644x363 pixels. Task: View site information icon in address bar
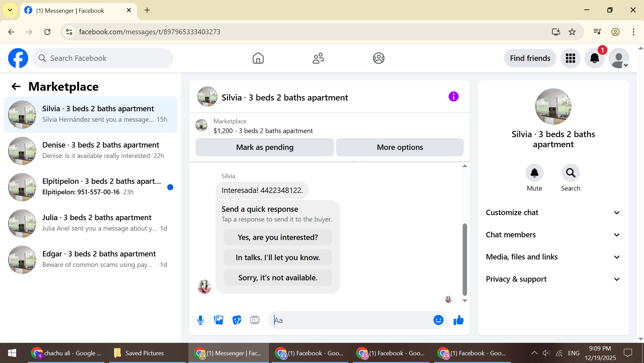pos(69,32)
